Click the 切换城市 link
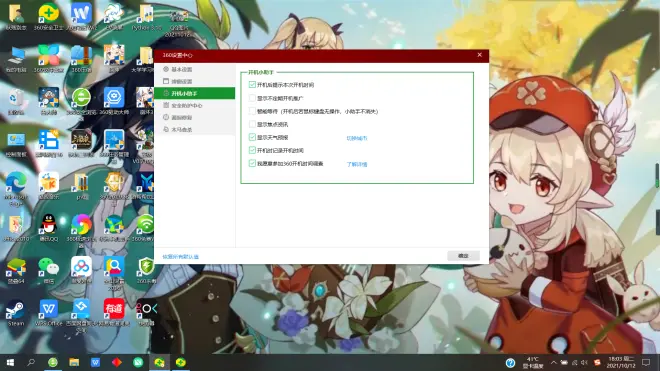The image size is (660, 371). (357, 138)
